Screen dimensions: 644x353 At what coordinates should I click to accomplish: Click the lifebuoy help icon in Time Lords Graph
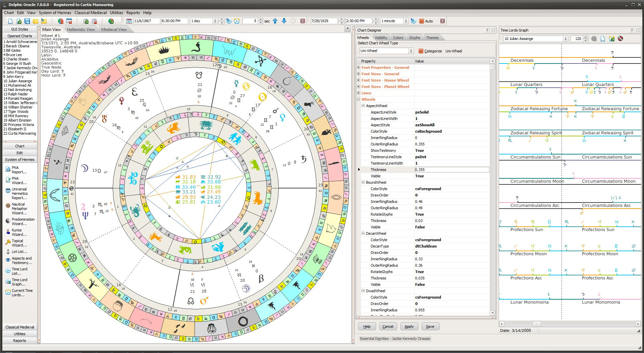pos(621,39)
